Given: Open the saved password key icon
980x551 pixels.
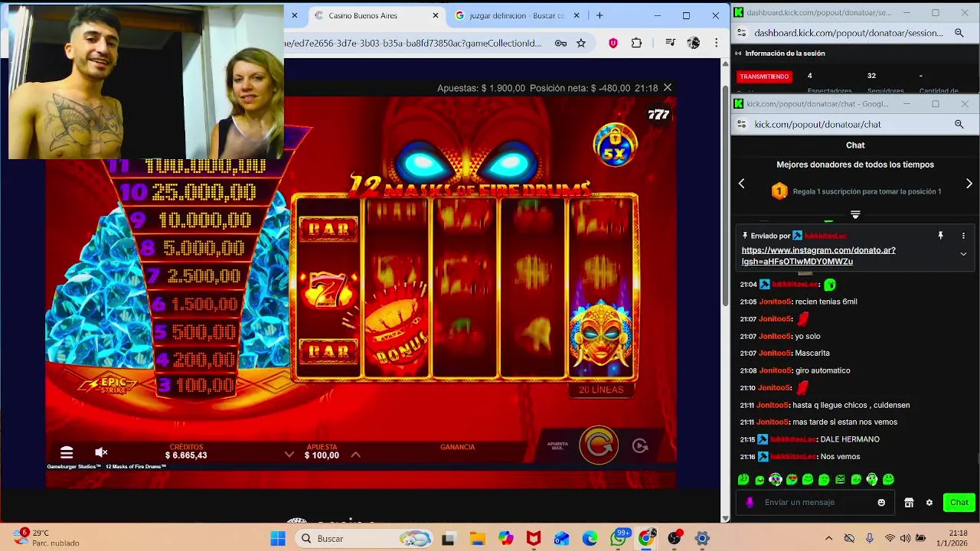Looking at the screenshot, I should tap(560, 44).
